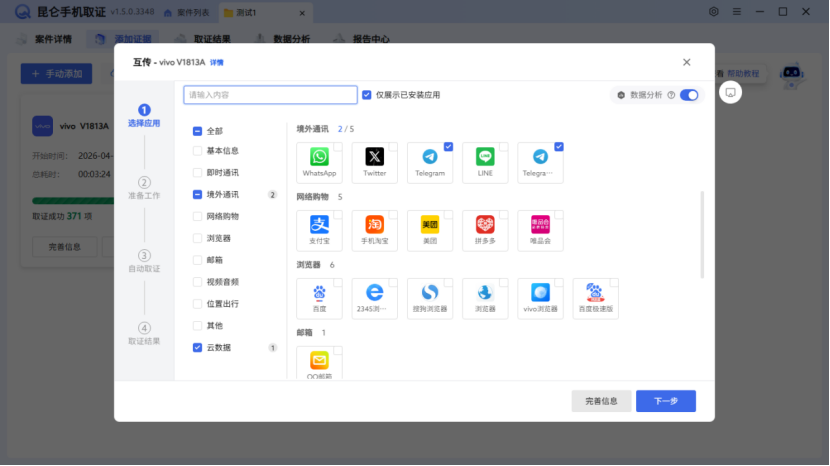Select the 2345浏览器 tile
The height and width of the screenshot is (466, 830).
pos(374,299)
